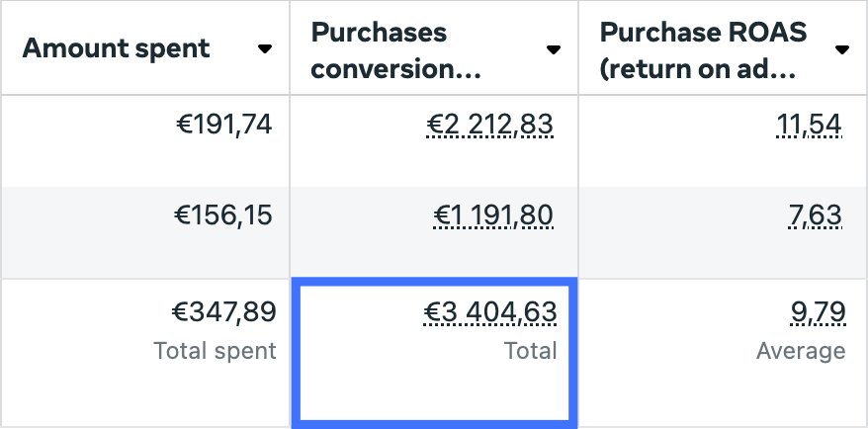This screenshot has height=429, width=868.
Task: Click the Purchases conversion column header title
Action: click(396, 49)
